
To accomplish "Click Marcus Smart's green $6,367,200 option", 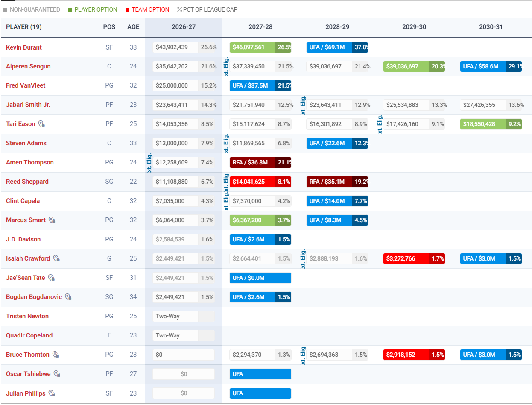I will [x=260, y=220].
